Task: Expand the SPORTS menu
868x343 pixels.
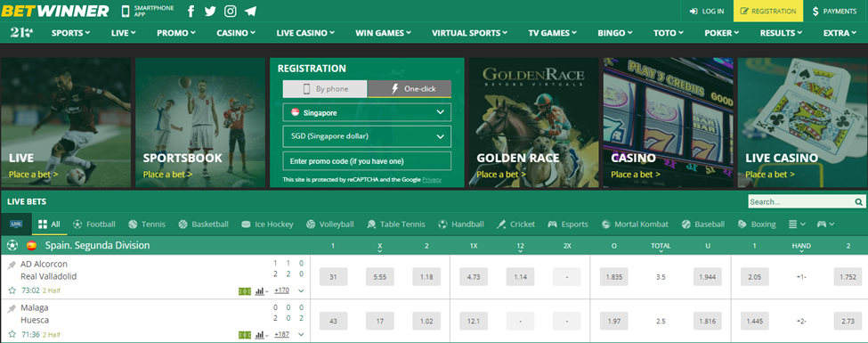Action: pyautogui.click(x=71, y=33)
